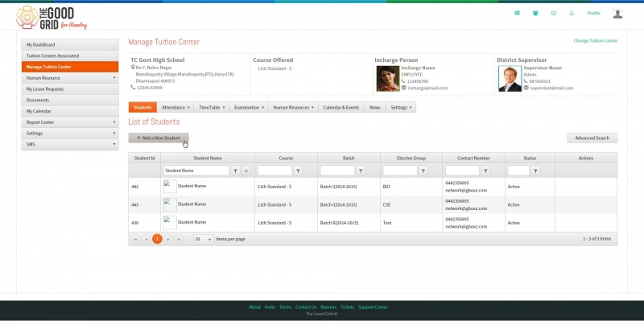Click Terms link in footer
The width and height of the screenshot is (644, 321).
[285, 307]
